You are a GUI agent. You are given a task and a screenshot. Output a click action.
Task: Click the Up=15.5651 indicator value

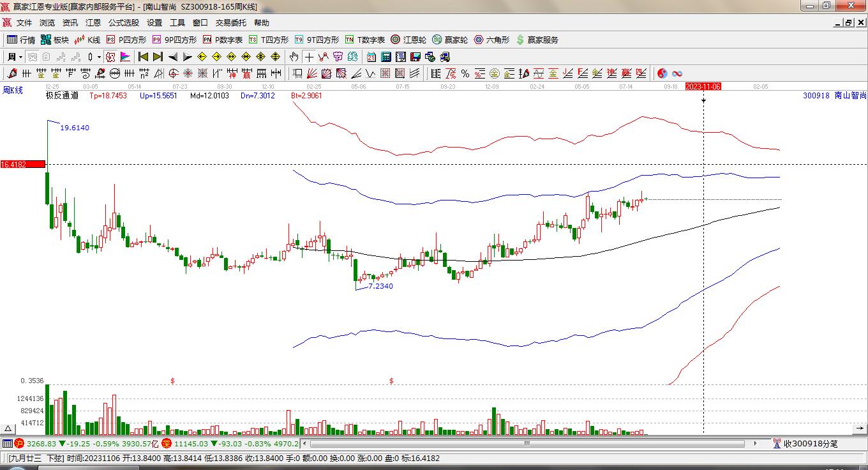158,96
